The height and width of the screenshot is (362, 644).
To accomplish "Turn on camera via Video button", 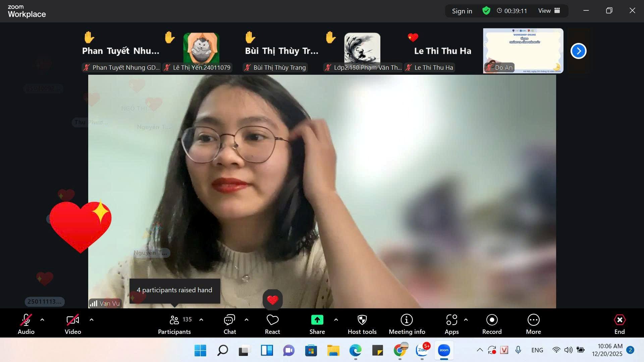I will [73, 320].
